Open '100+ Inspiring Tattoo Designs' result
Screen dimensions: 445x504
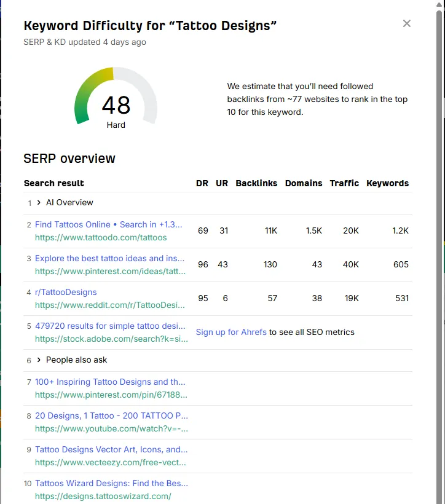[110, 382]
